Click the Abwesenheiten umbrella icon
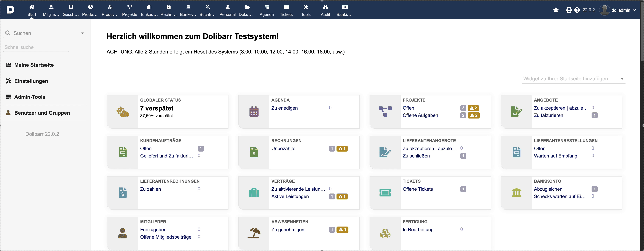Screen dimensions: 644x251 pos(254,233)
